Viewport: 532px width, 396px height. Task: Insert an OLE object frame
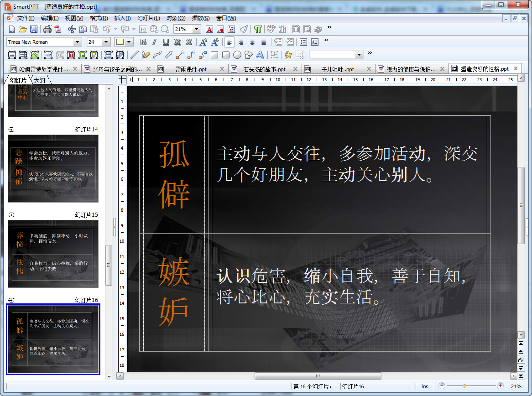pos(48,55)
